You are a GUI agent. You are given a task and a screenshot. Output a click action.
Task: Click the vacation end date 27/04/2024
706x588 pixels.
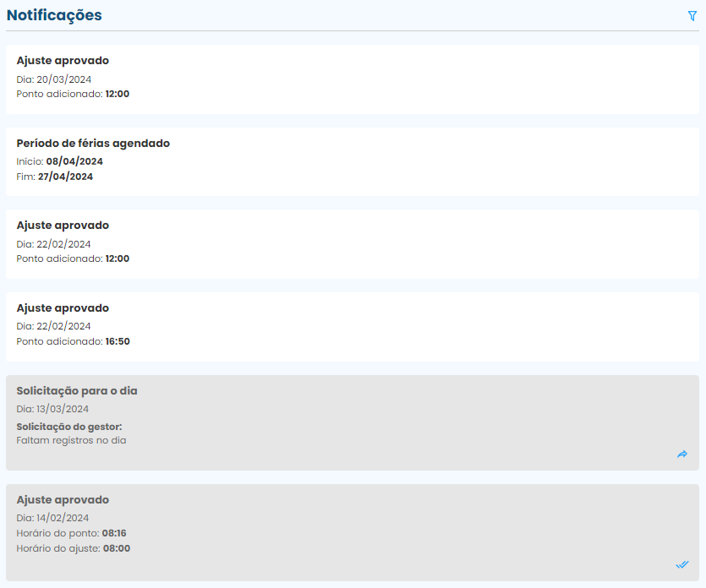coord(65,177)
